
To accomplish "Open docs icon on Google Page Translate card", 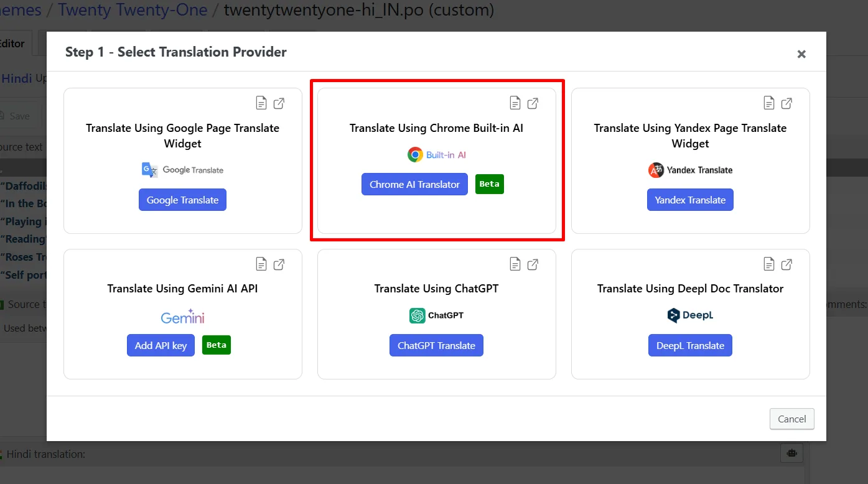I will click(261, 103).
